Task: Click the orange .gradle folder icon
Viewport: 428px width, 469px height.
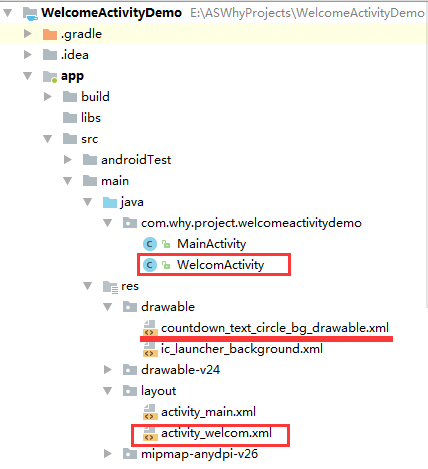Action: pos(50,34)
